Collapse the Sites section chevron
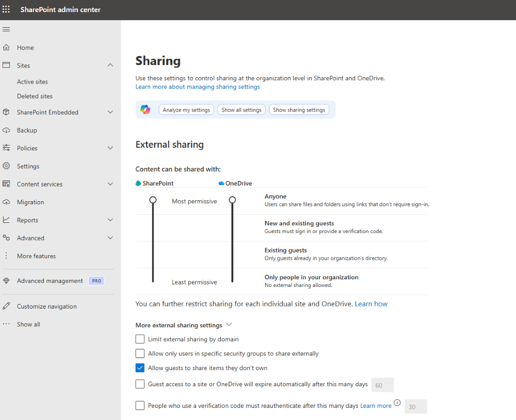 pyautogui.click(x=110, y=65)
